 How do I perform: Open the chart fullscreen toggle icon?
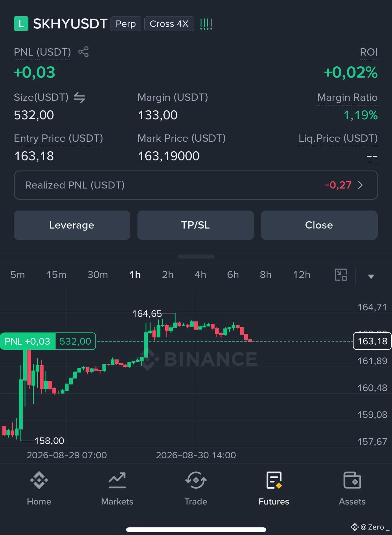[x=341, y=275]
